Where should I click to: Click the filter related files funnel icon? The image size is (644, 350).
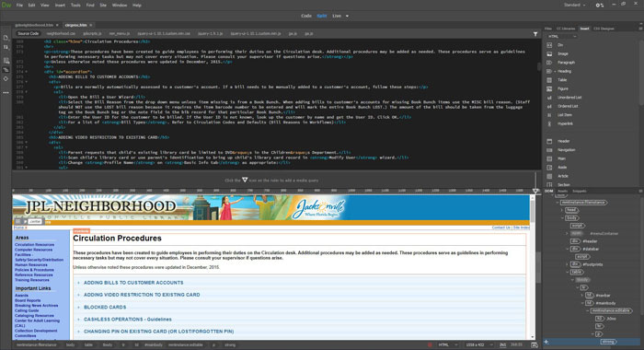pyautogui.click(x=535, y=34)
